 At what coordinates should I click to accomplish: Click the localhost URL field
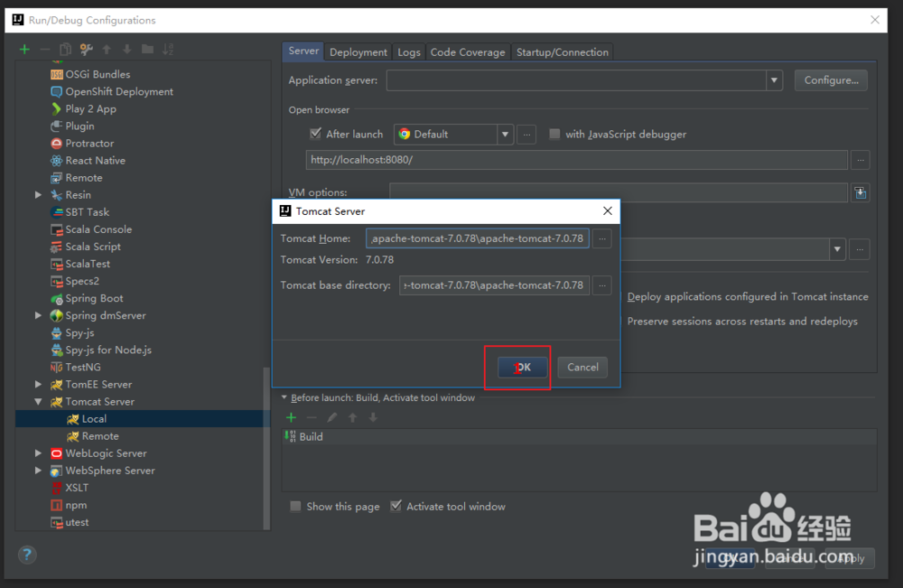coord(576,160)
